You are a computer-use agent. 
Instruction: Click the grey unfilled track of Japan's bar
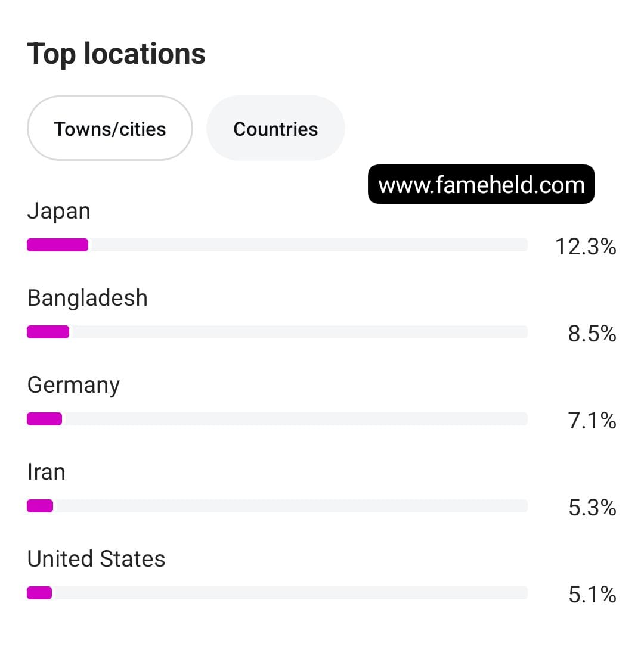[307, 245]
